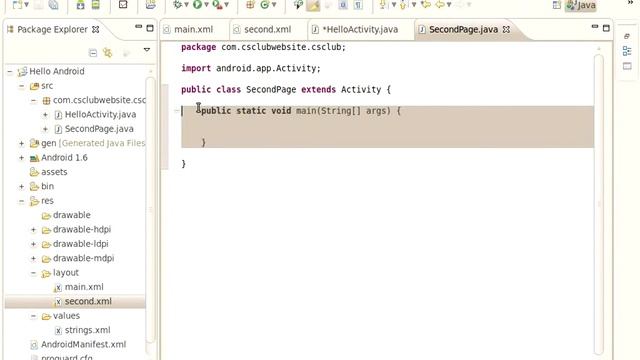Screen dimensions: 640x360
Task: Collapse the com.csclubwebsite package node
Action: tap(33, 100)
